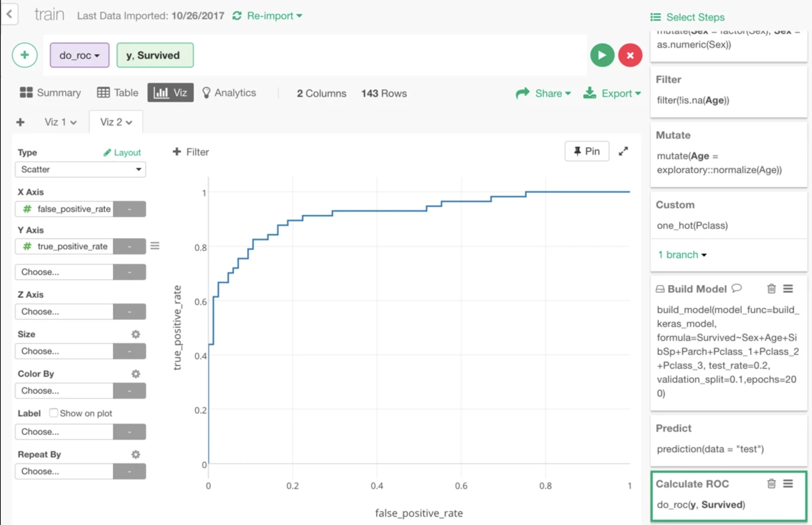This screenshot has height=525, width=812.
Task: Toggle Label Show on plot checkbox
Action: click(54, 413)
